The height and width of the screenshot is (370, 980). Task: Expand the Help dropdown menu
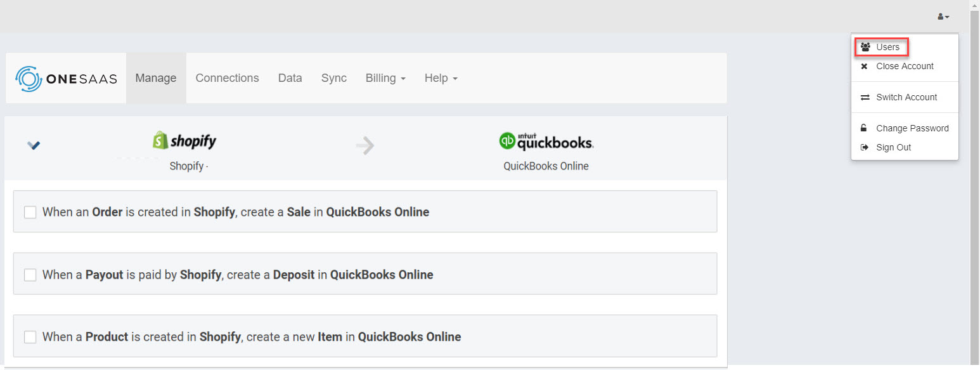point(441,78)
